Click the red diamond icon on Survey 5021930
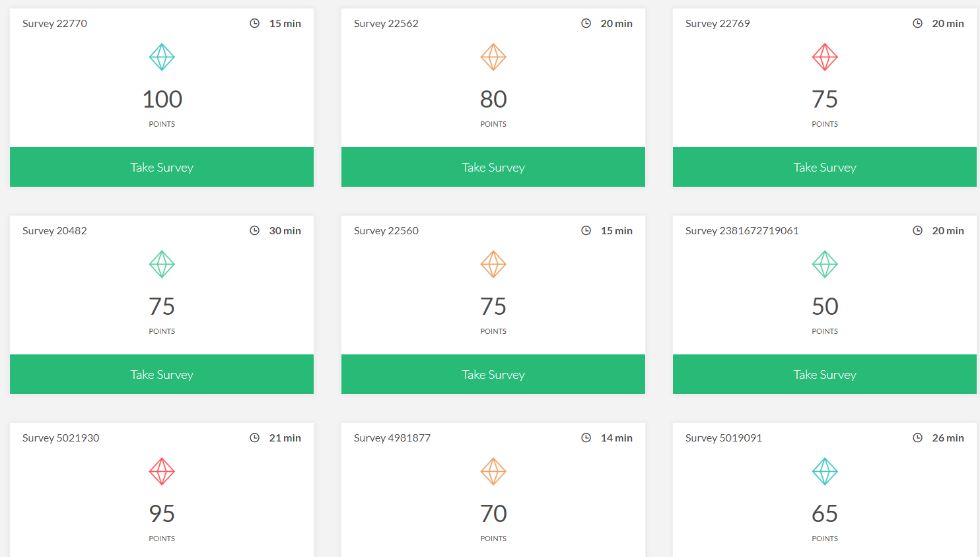The height and width of the screenshot is (557, 980). pos(162,472)
